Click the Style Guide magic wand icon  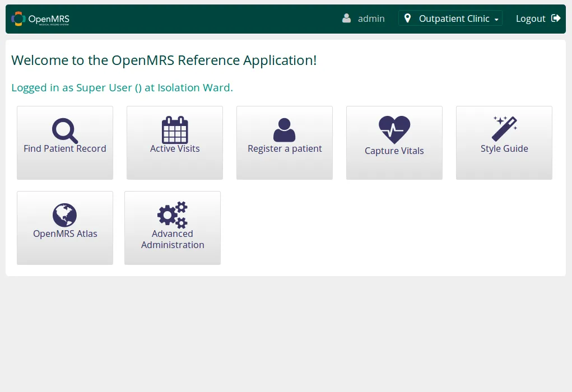point(505,129)
